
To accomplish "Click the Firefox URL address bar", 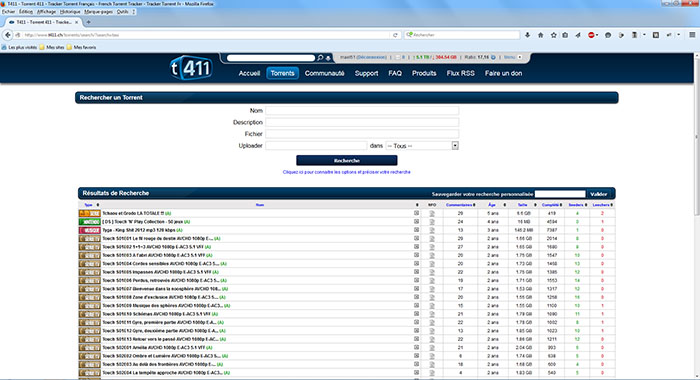I will (205, 35).
